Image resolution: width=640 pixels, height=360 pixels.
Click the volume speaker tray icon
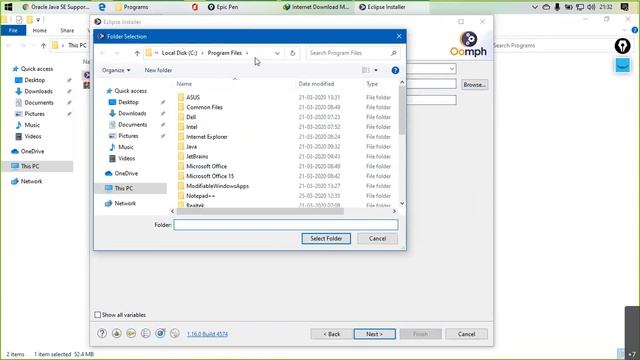[591, 7]
